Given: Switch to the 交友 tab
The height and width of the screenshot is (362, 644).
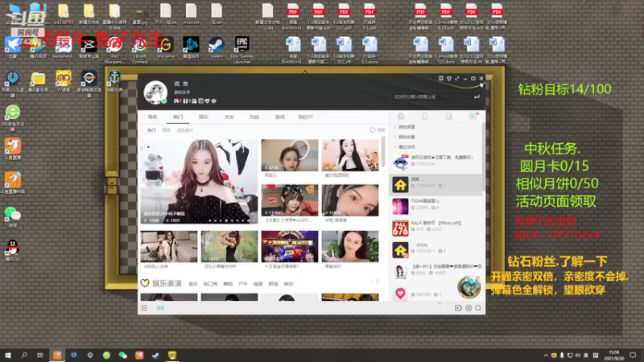Looking at the screenshot, I should (x=229, y=117).
